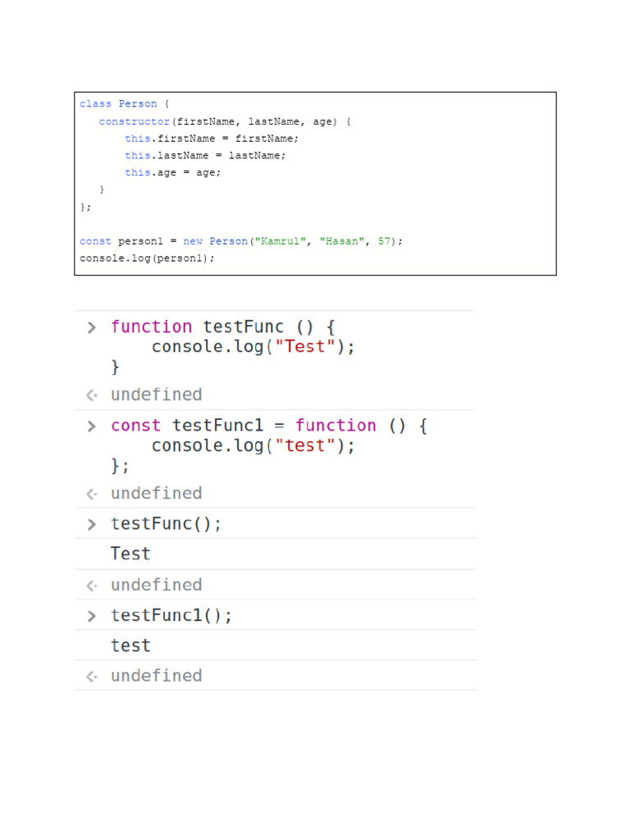Click the "const testFunc1 = function () {" text
The height and width of the screenshot is (840, 630).
[x=269, y=426]
